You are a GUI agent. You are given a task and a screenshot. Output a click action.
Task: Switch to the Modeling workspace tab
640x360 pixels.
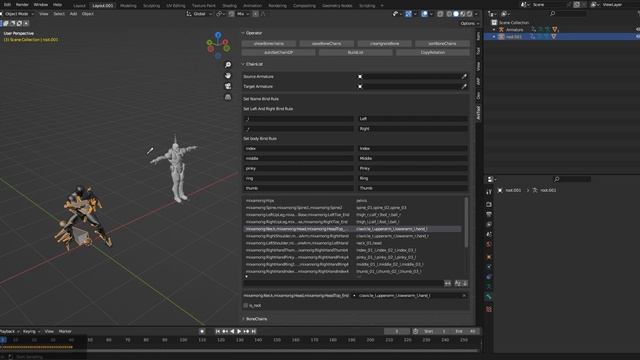pyautogui.click(x=128, y=6)
